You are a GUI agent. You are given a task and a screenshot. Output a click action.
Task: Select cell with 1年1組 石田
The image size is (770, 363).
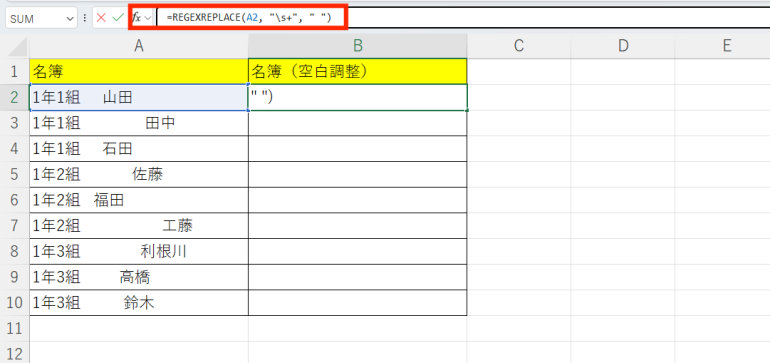coord(139,148)
